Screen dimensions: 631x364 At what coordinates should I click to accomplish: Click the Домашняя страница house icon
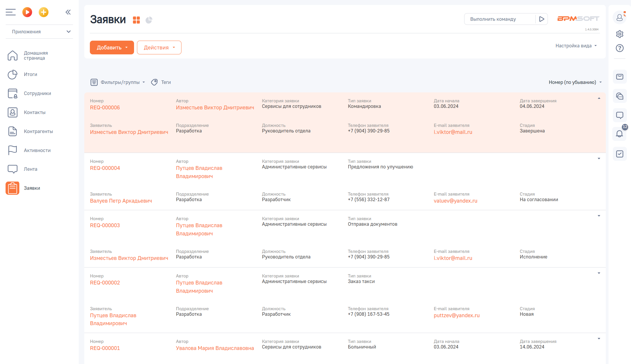pyautogui.click(x=13, y=56)
